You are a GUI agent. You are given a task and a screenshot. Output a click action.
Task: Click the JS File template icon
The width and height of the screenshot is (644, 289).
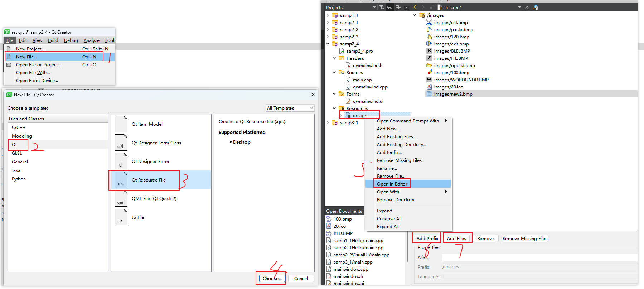pyautogui.click(x=121, y=217)
